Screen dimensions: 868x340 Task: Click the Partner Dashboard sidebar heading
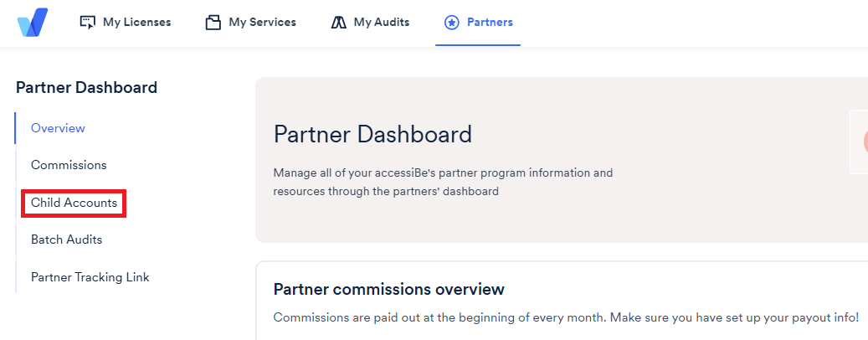pos(86,87)
